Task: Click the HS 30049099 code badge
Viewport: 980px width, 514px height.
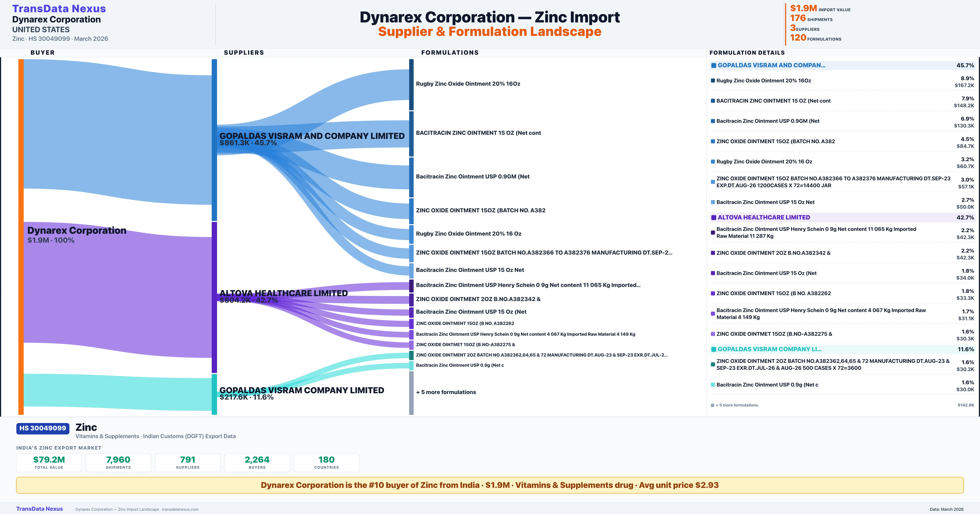Action: pyautogui.click(x=42, y=428)
